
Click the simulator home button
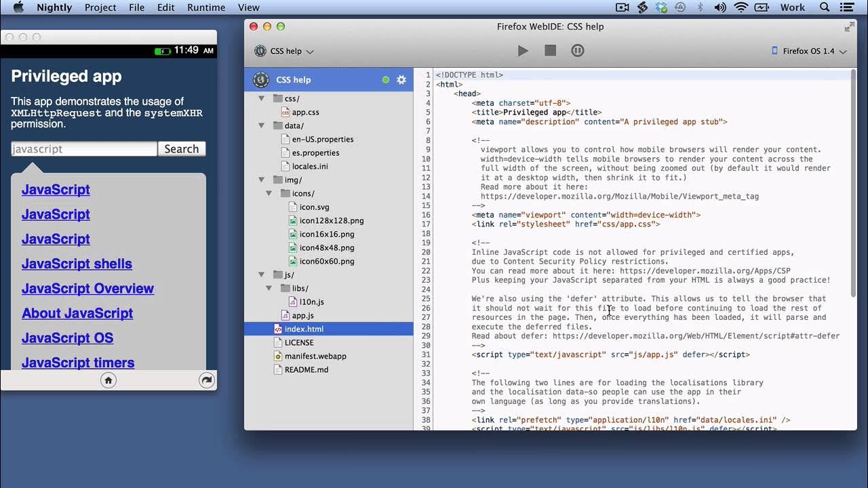pyautogui.click(x=108, y=380)
